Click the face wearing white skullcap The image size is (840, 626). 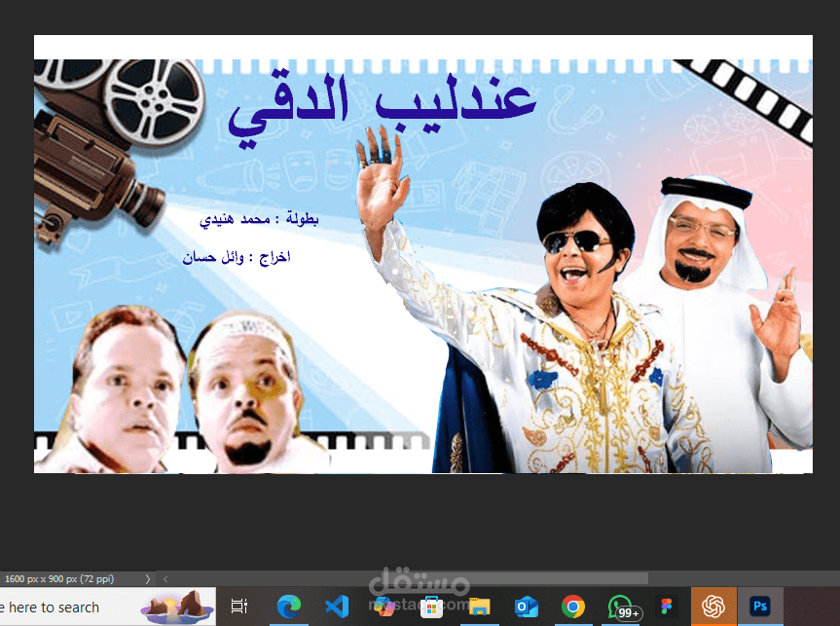(x=248, y=391)
